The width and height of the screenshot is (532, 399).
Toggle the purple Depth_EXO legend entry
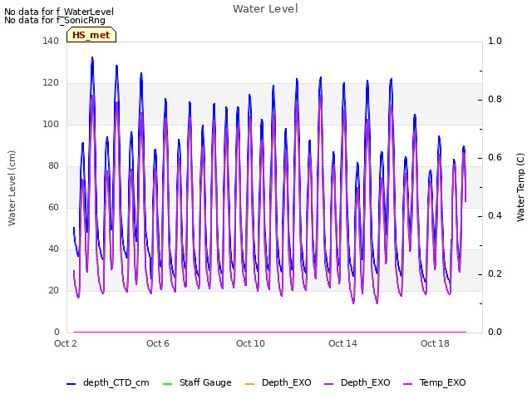[357, 382]
